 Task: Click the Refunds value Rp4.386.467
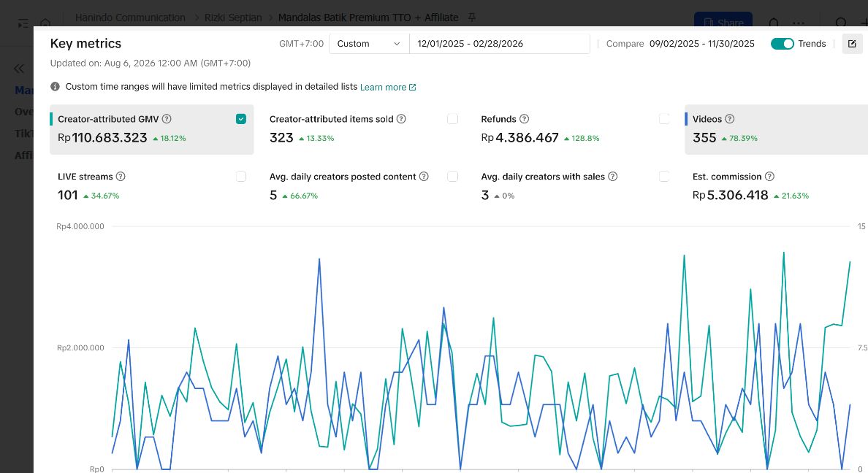pyautogui.click(x=519, y=138)
